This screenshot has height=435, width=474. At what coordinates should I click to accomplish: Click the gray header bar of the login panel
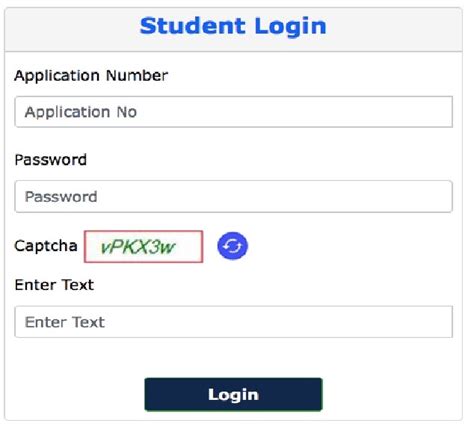233,29
